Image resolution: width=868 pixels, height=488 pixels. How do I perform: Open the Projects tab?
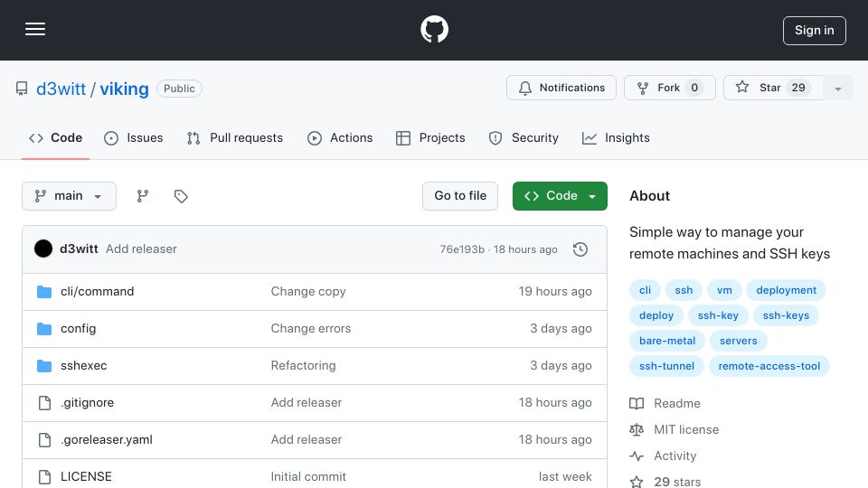pyautogui.click(x=430, y=137)
